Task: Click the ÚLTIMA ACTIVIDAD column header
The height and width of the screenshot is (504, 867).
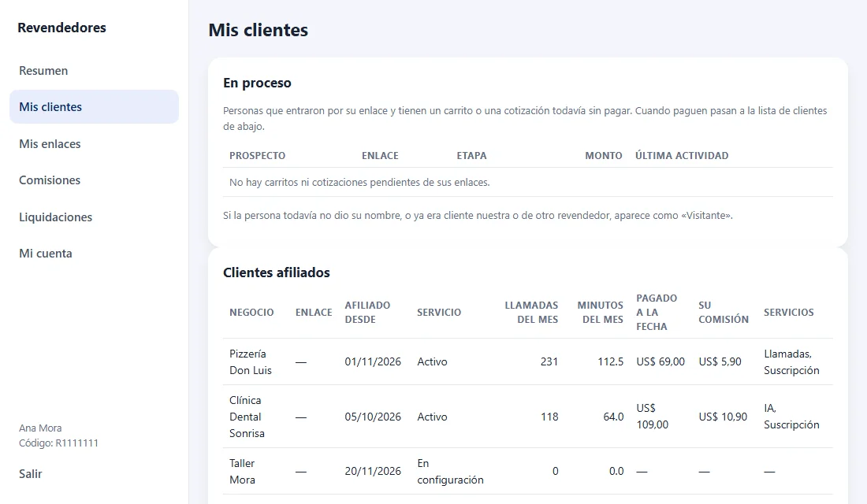Action: (x=682, y=156)
